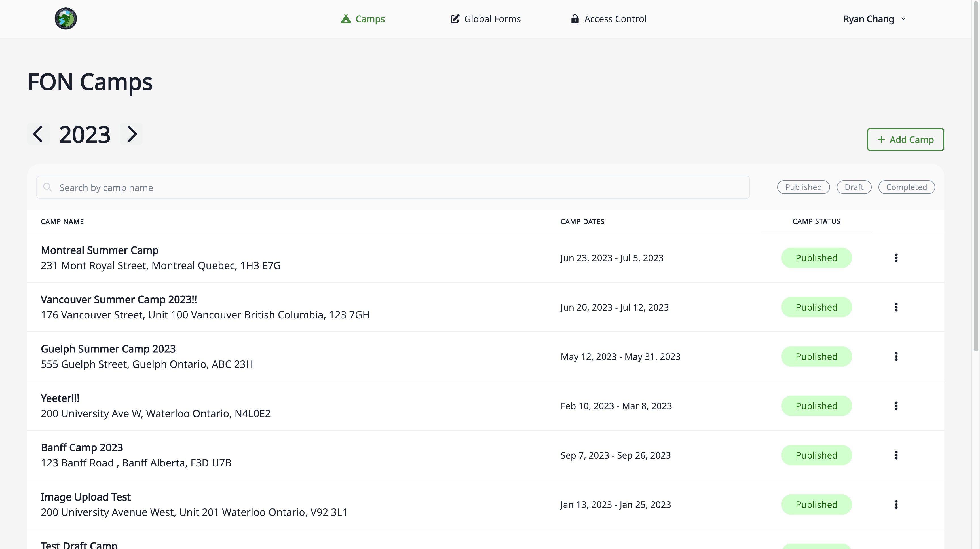This screenshot has height=549, width=980.
Task: Open options menu for Banff Camp 2023
Action: 896,455
